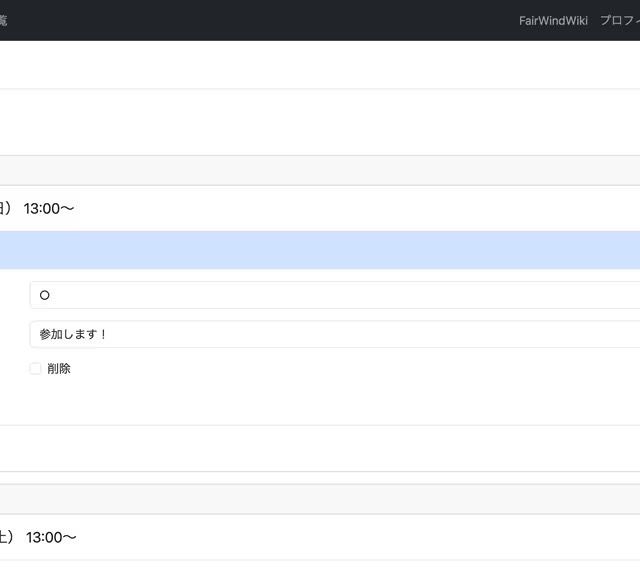640x576 pixels.
Task: Tick the 削除 checkbox
Action: 36,368
